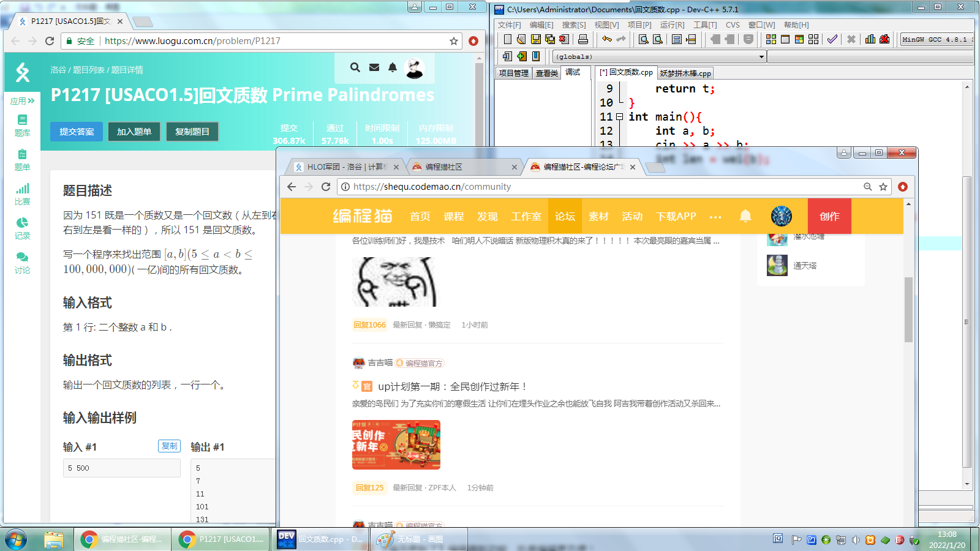Reload the codemao community page
Image resolution: width=980 pixels, height=551 pixels.
coord(326,187)
